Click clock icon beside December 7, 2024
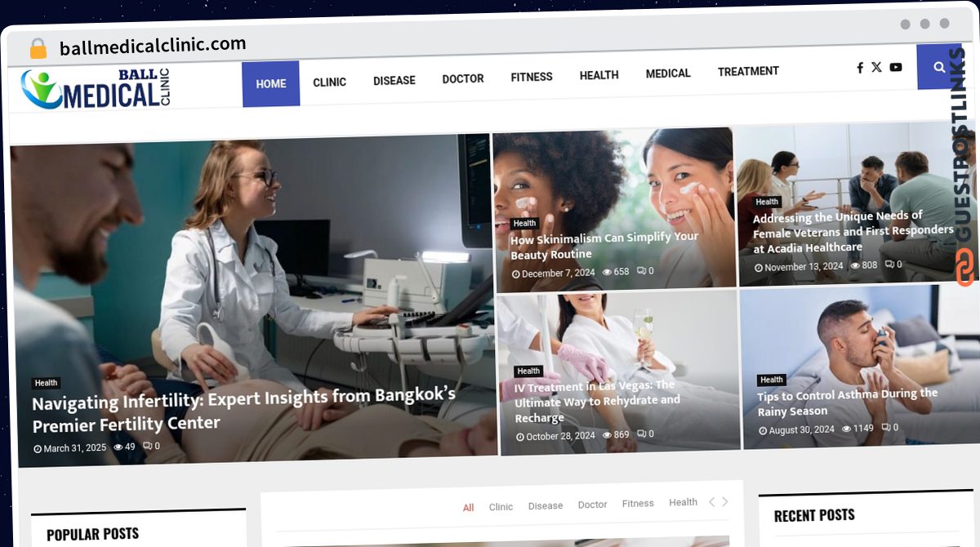Image resolution: width=980 pixels, height=547 pixels. (516, 274)
